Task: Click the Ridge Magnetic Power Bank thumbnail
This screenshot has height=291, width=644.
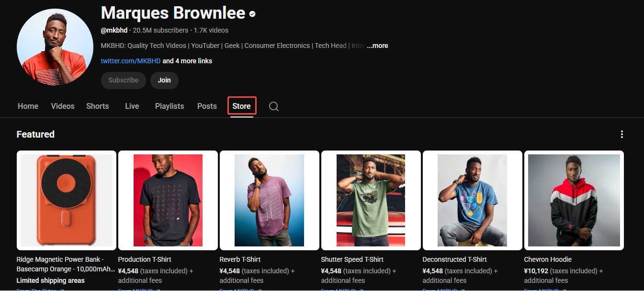Action: click(66, 200)
